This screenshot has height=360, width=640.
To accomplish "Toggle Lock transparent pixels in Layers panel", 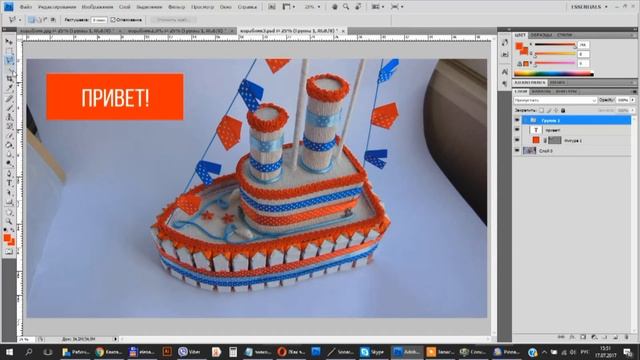I will click(x=541, y=110).
